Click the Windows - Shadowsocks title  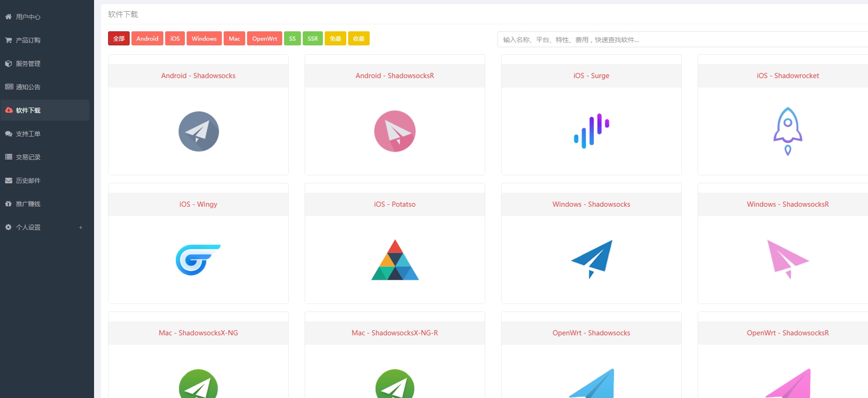coord(591,204)
